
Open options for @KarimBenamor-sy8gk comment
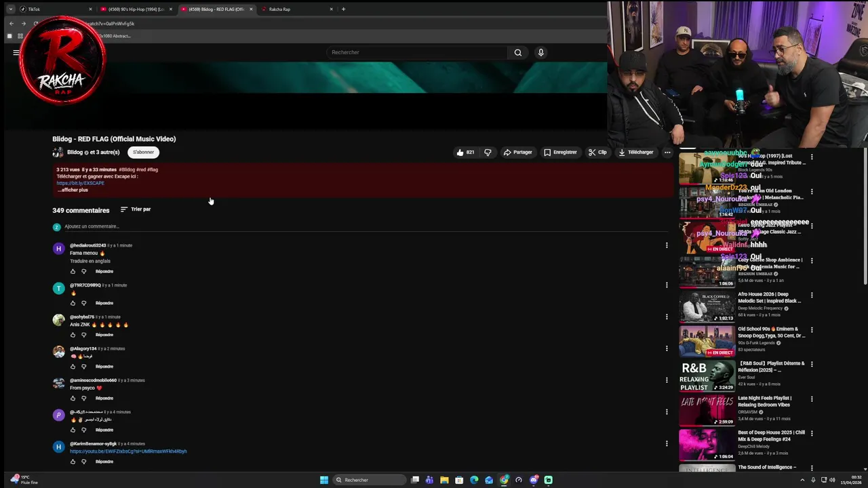tap(667, 444)
